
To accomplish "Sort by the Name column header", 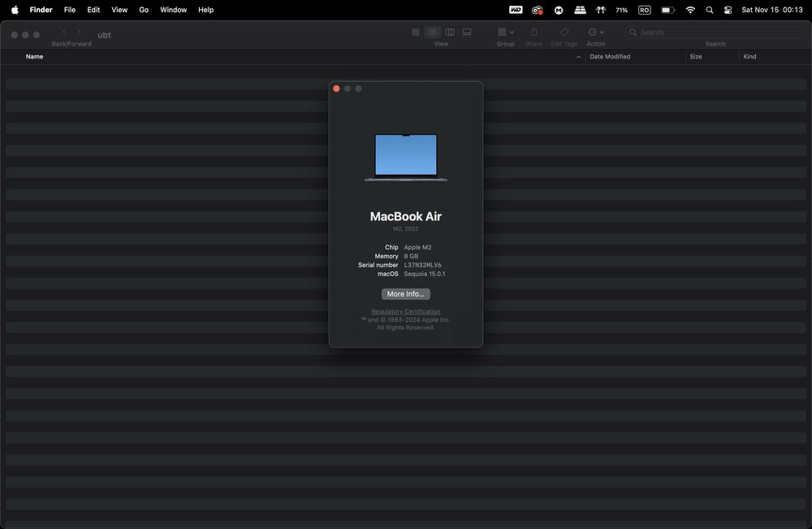I will 35,56.
